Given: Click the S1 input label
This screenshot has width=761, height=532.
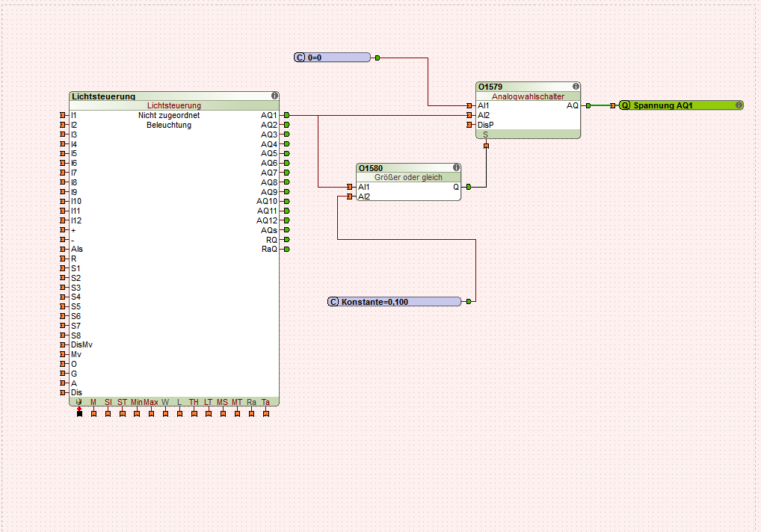Looking at the screenshot, I should tap(76, 268).
